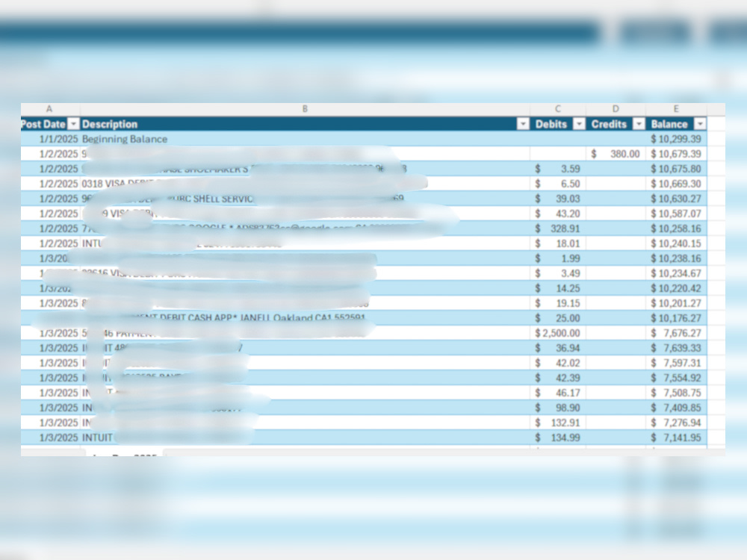Select balance cell $10,587.07
The image size is (747, 560).
677,214
